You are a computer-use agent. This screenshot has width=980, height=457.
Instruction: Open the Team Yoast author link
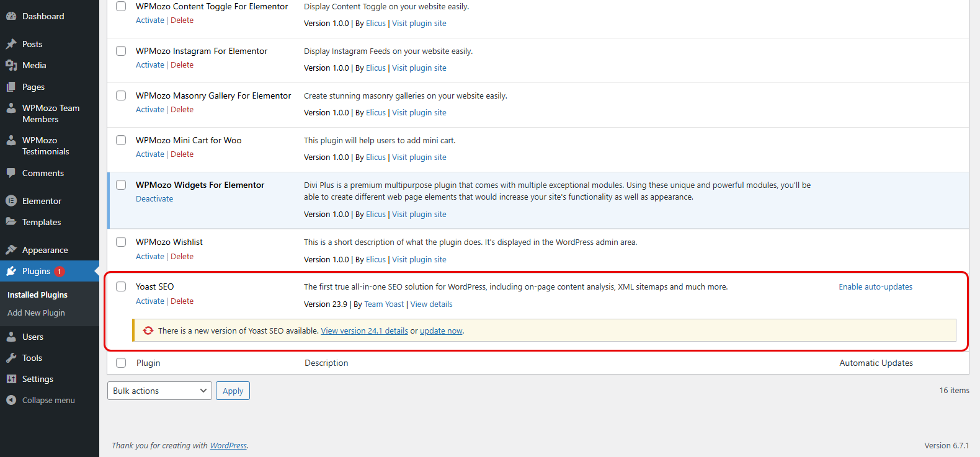(384, 304)
